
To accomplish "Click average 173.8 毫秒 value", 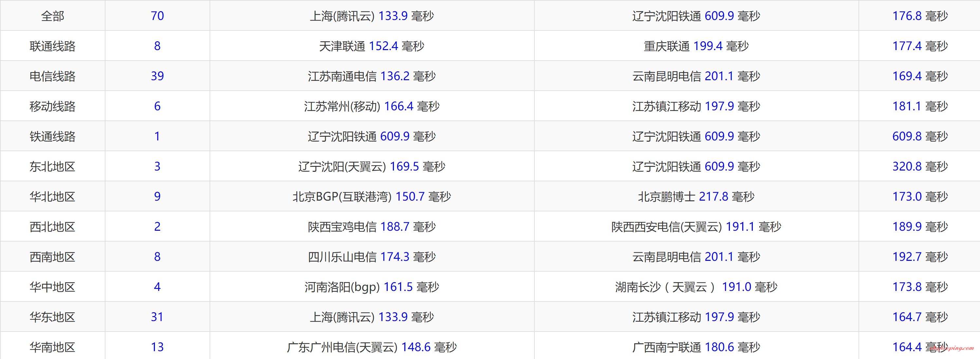I will 920,287.
